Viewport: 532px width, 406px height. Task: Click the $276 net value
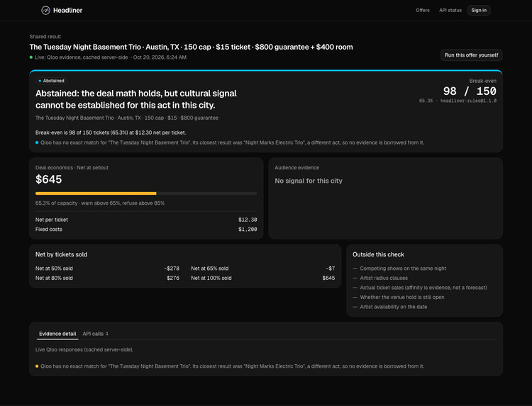coord(172,278)
